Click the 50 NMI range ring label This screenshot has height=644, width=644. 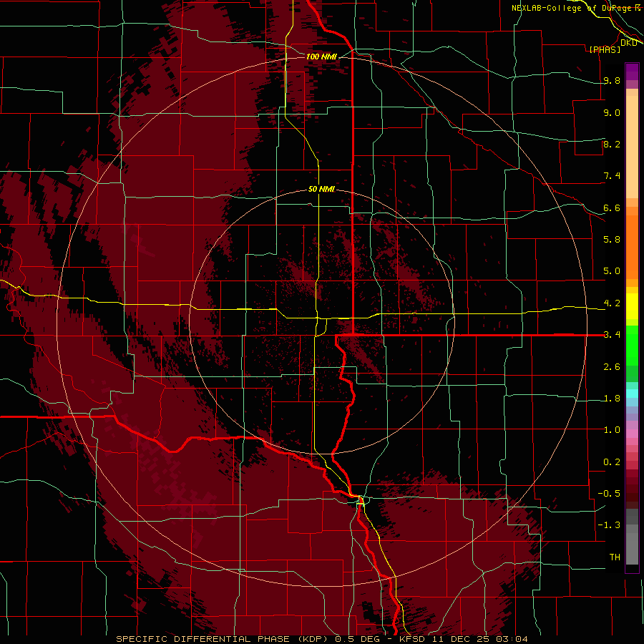321,189
